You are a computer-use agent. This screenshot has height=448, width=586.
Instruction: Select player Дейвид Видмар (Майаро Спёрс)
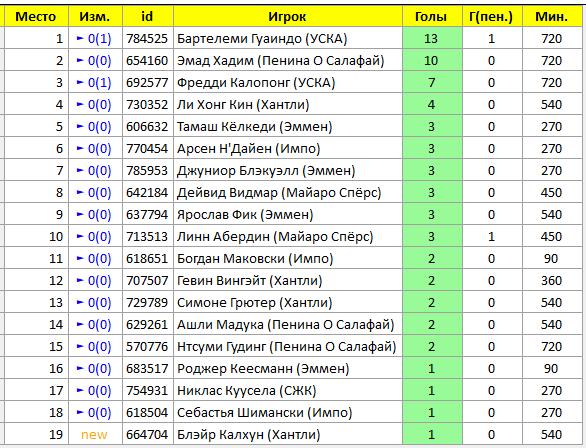[x=279, y=193]
